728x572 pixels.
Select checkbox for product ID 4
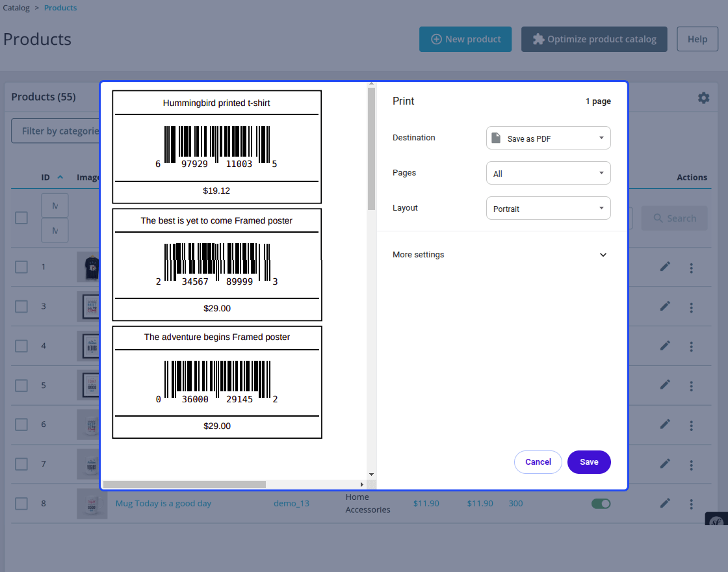(21, 346)
